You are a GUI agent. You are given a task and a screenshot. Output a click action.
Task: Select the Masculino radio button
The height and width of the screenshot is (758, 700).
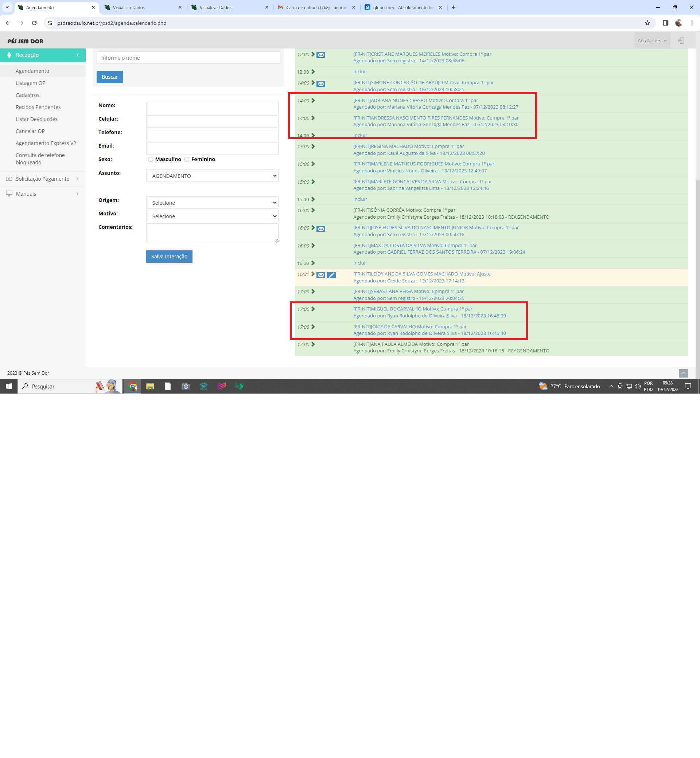point(150,159)
